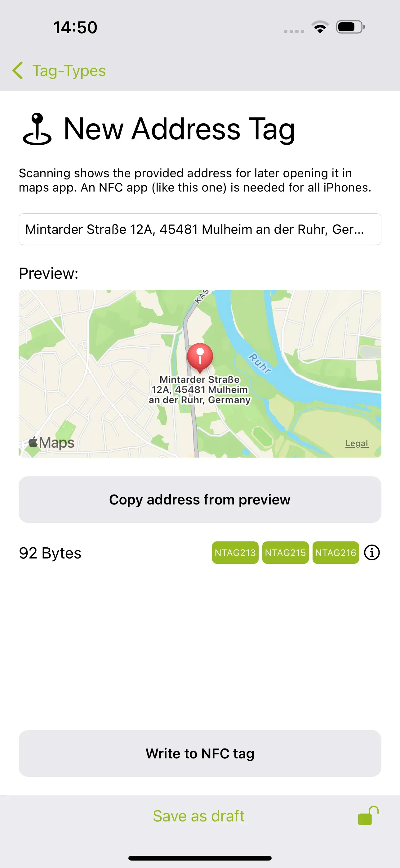Image resolution: width=400 pixels, height=868 pixels.
Task: Open the Legal link on the map
Action: (357, 443)
